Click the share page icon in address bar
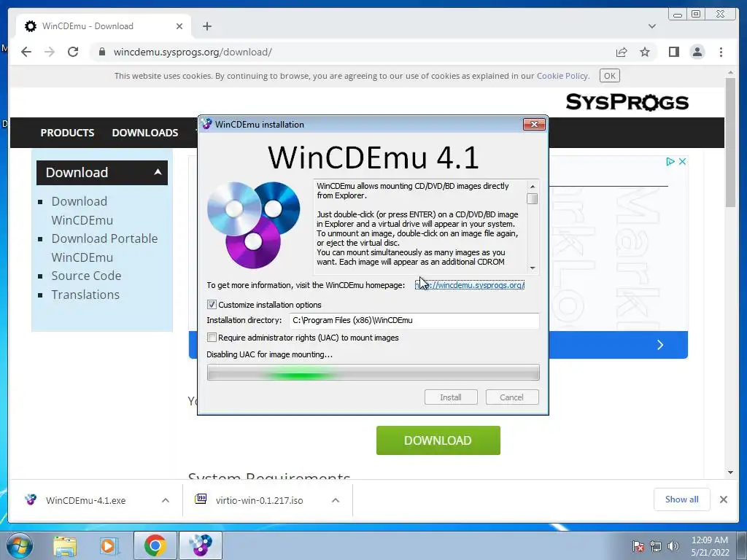The width and height of the screenshot is (747, 560). click(622, 52)
